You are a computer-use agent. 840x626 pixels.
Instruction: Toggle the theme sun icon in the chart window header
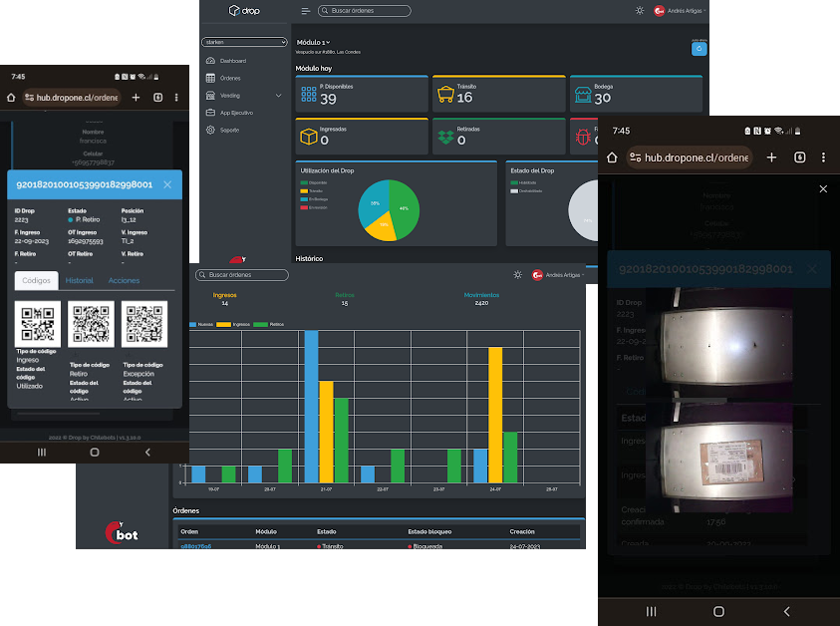517,275
